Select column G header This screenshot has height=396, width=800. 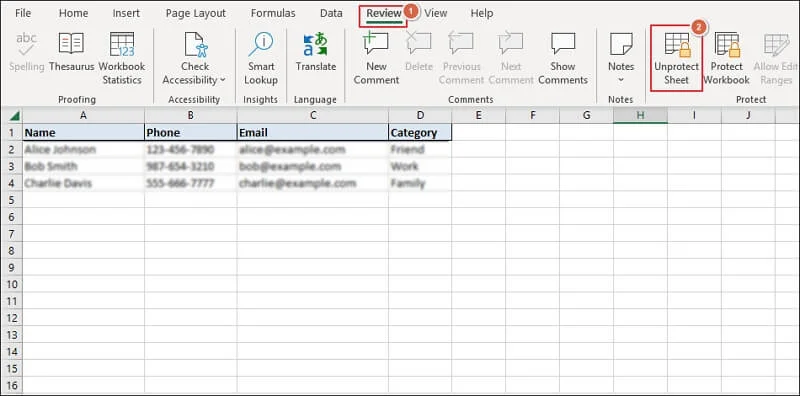(x=586, y=116)
